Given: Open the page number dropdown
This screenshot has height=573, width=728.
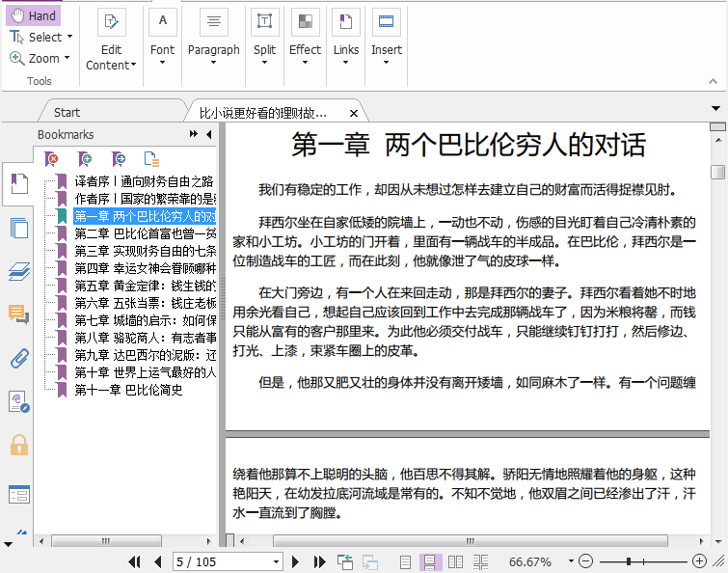Looking at the screenshot, I should (x=276, y=561).
